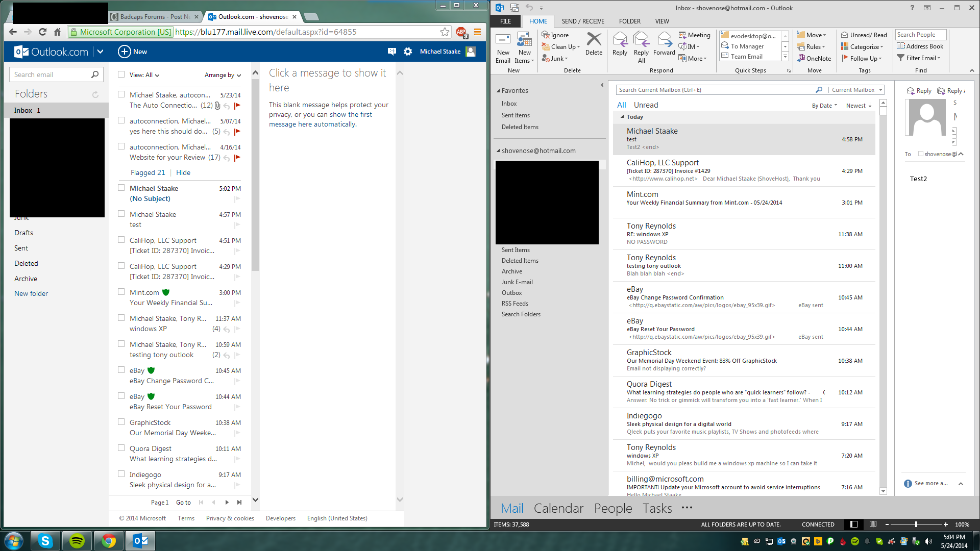This screenshot has width=980, height=551.
Task: Tick the Mint.com message checkbox
Action: pyautogui.click(x=121, y=292)
